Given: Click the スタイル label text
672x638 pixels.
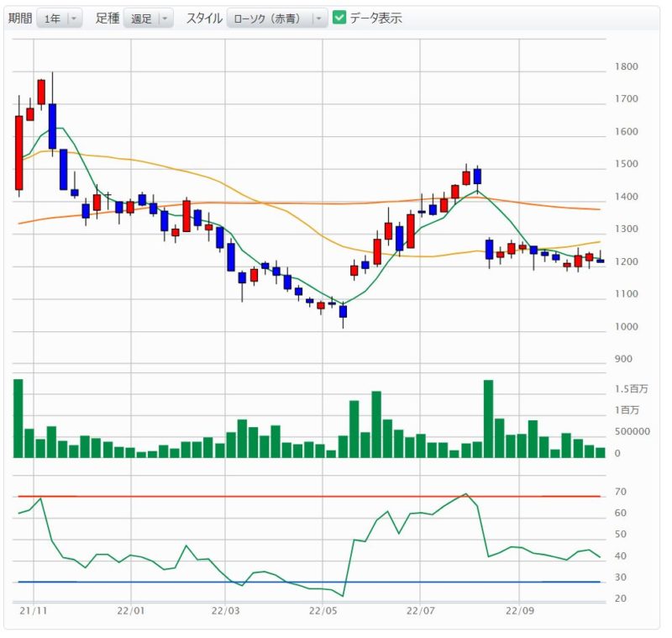Looking at the screenshot, I should tap(204, 18).
